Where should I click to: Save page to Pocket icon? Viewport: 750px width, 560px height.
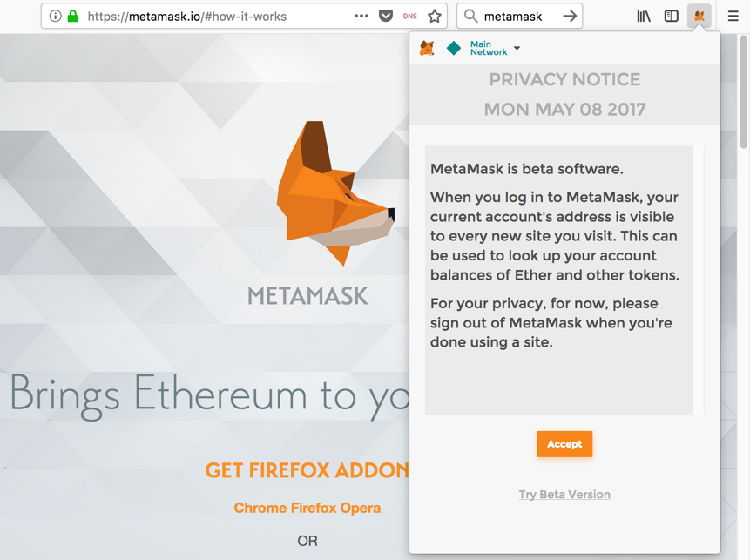coord(386,17)
